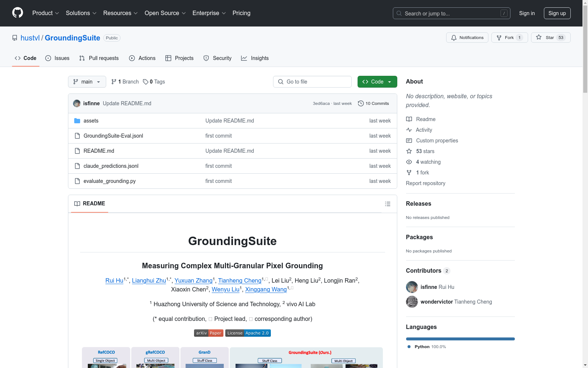
Task: Click the Notifications button
Action: coord(467,38)
